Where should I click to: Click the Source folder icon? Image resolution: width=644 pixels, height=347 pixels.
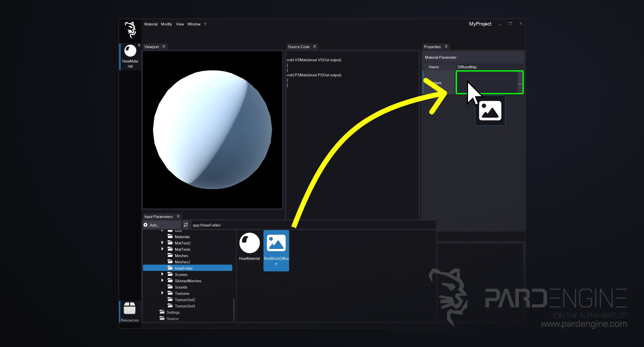pyautogui.click(x=162, y=318)
